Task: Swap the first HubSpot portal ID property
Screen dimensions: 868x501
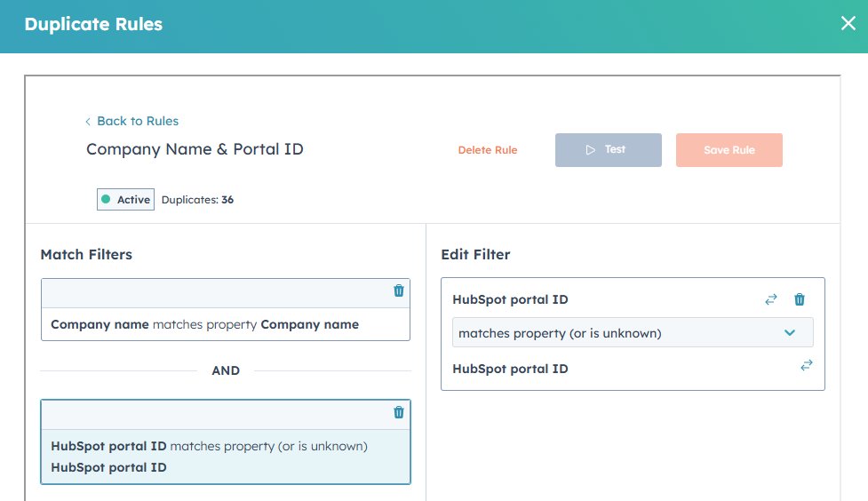Action: [x=770, y=299]
